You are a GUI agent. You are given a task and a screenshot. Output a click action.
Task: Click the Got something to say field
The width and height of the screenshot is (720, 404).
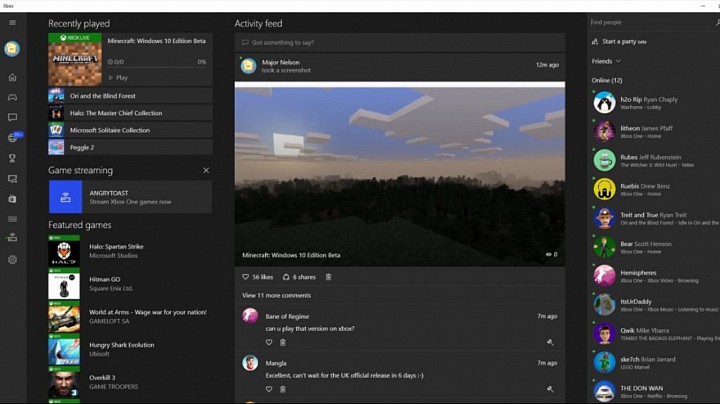click(400, 43)
